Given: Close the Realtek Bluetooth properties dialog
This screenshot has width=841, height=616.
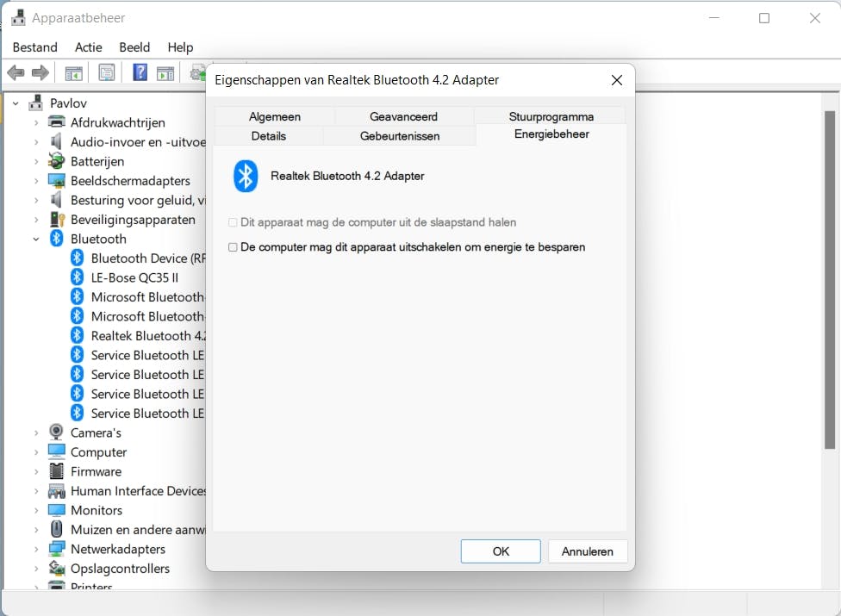Looking at the screenshot, I should point(617,80).
